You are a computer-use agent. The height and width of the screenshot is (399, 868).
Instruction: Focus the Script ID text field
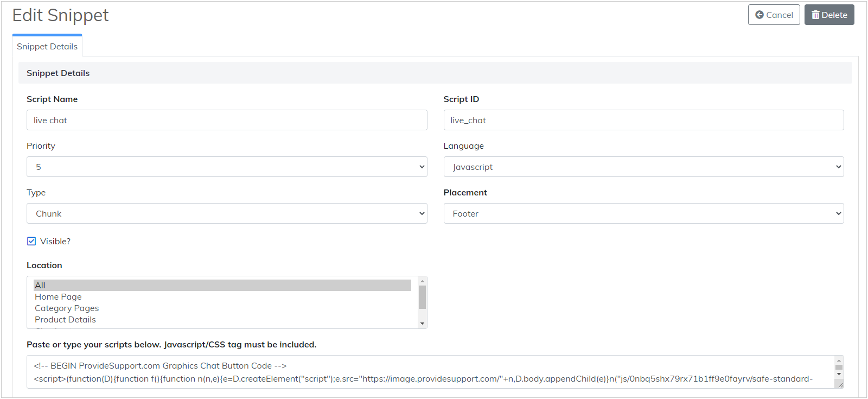pyautogui.click(x=643, y=120)
